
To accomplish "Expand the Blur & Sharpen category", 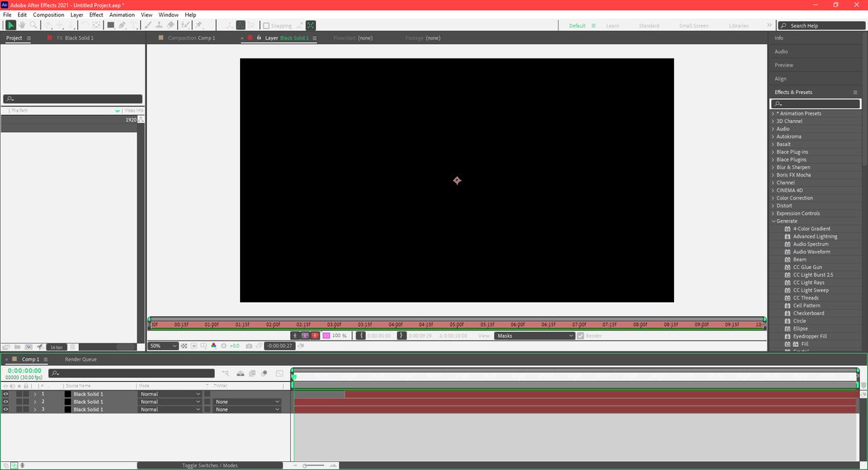I will (x=773, y=167).
